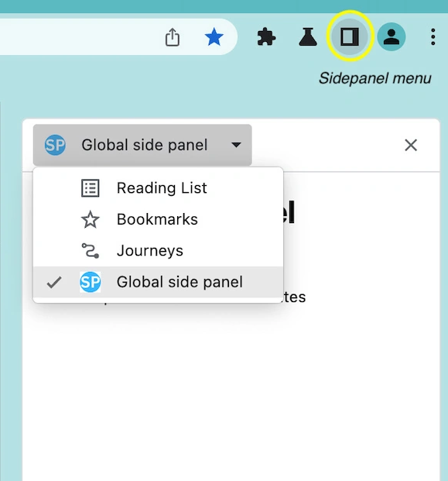Select Journeys from the side panel menu

(x=158, y=251)
